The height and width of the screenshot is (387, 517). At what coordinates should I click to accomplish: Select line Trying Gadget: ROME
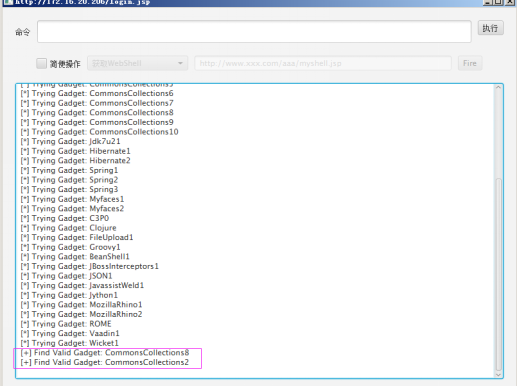tap(66, 324)
